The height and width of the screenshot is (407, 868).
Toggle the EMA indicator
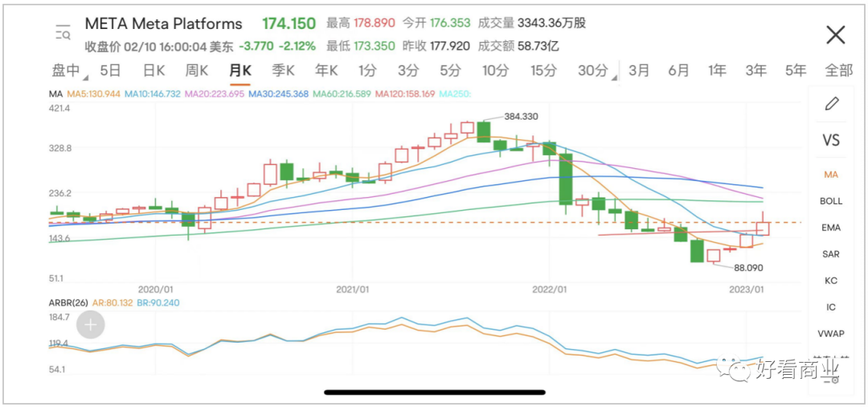pyautogui.click(x=831, y=228)
